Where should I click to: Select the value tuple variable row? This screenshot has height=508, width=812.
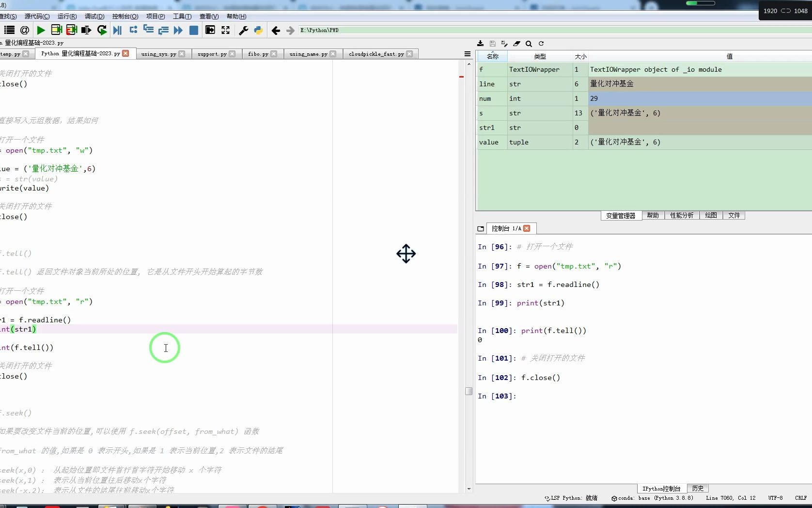644,142
